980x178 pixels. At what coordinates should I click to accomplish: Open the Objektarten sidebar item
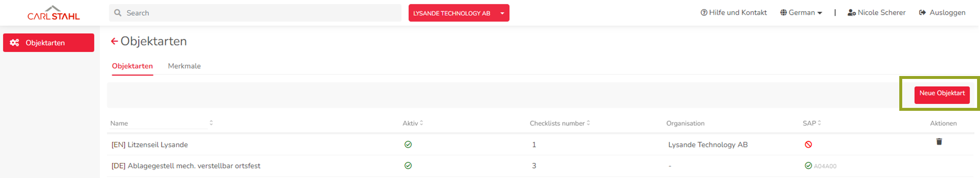coord(48,43)
